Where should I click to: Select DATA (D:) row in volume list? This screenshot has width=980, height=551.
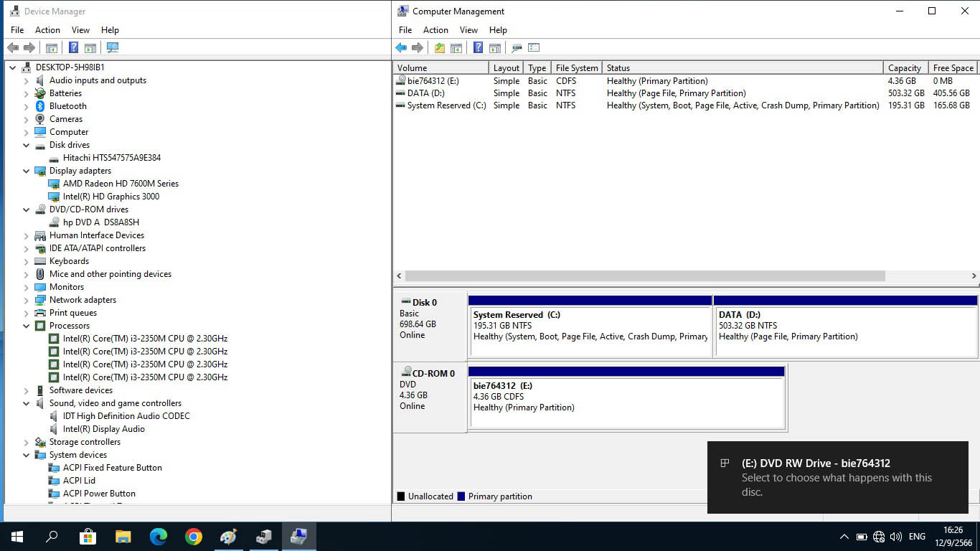click(686, 93)
